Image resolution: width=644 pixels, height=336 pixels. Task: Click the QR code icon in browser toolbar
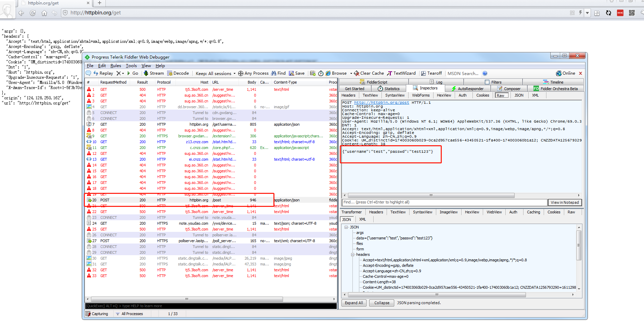point(632,13)
